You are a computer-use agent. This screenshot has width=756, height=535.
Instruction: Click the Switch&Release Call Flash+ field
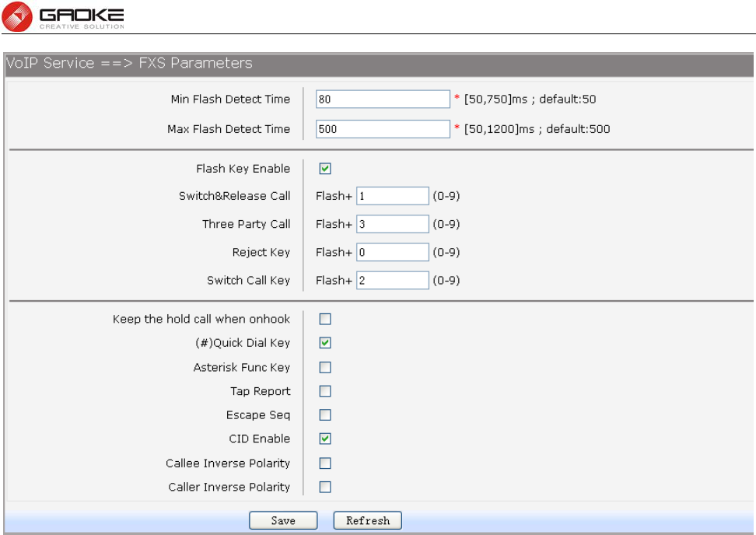click(393, 196)
